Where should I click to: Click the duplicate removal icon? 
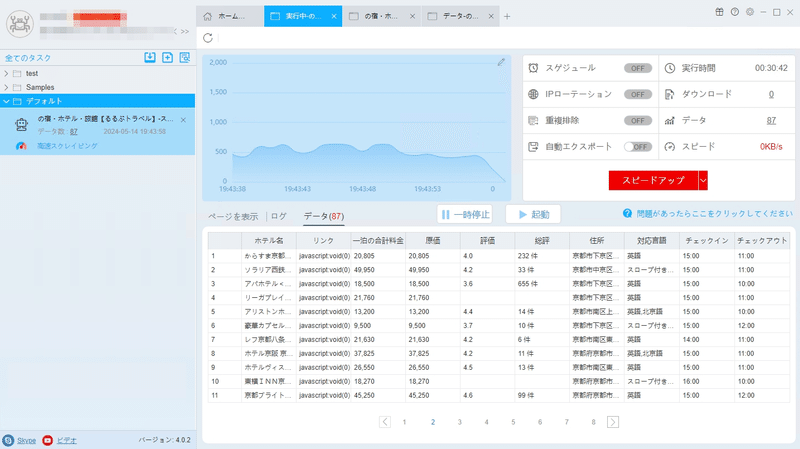point(533,120)
